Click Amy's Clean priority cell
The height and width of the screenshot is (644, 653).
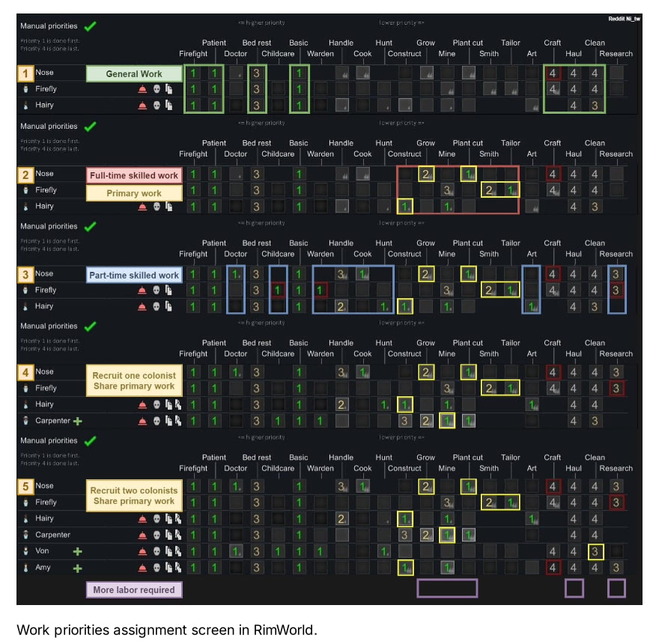(595, 568)
